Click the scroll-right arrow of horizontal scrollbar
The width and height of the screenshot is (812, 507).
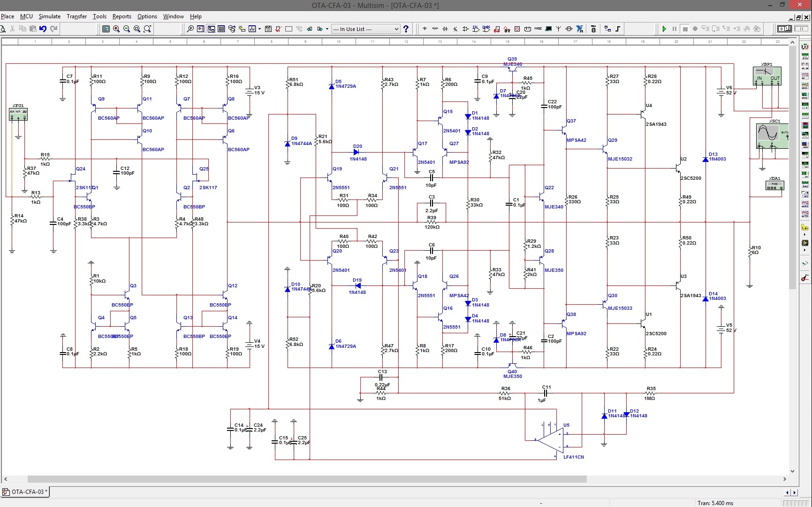784,479
